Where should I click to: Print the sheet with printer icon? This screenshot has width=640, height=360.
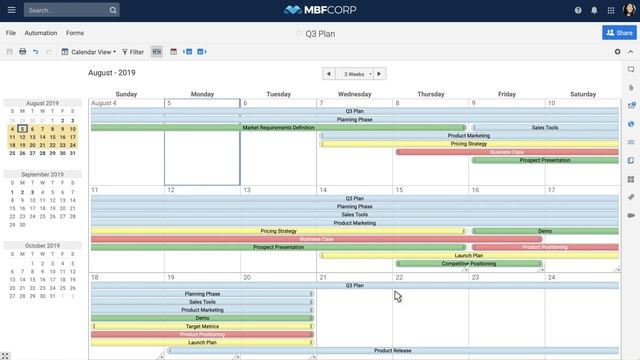(x=22, y=52)
